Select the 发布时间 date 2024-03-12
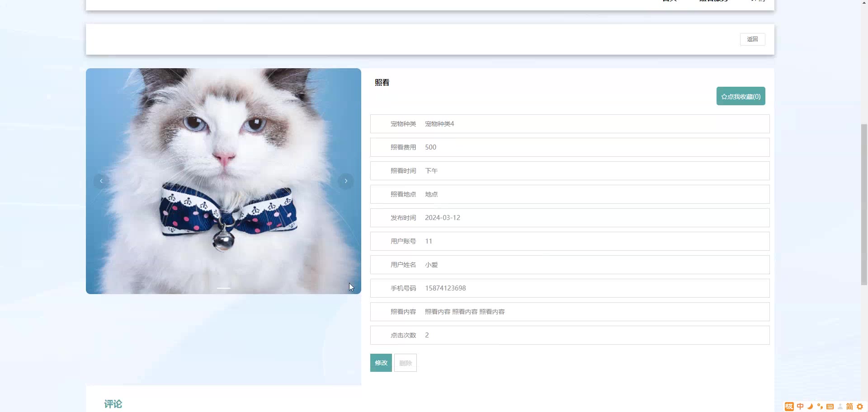Viewport: 868px width, 412px height. 443,218
